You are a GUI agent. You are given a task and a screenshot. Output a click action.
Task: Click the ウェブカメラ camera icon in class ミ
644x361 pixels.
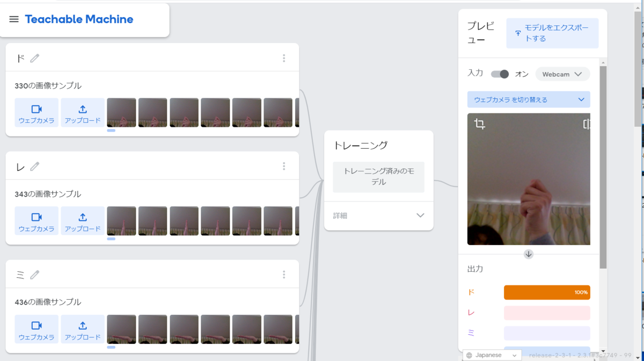coord(36,324)
